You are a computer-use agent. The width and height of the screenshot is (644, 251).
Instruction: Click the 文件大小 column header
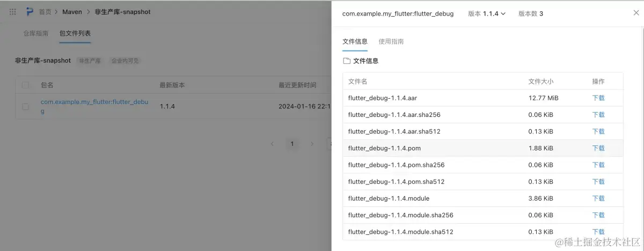pyautogui.click(x=541, y=82)
